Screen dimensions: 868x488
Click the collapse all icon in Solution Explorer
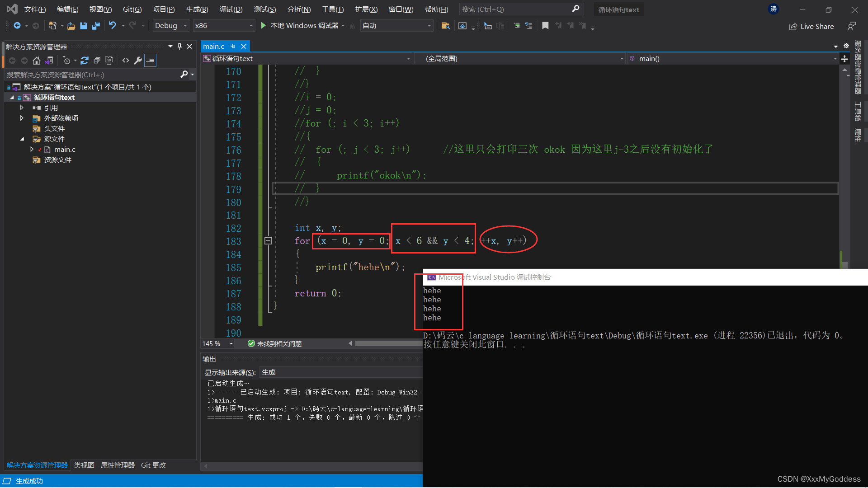[x=97, y=60]
